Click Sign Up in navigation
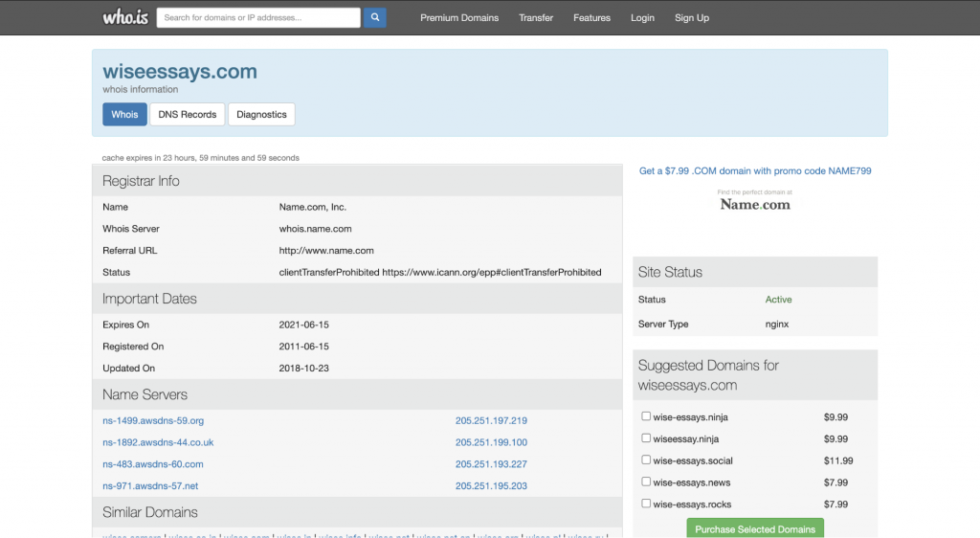The height and width of the screenshot is (538, 980). click(x=692, y=17)
